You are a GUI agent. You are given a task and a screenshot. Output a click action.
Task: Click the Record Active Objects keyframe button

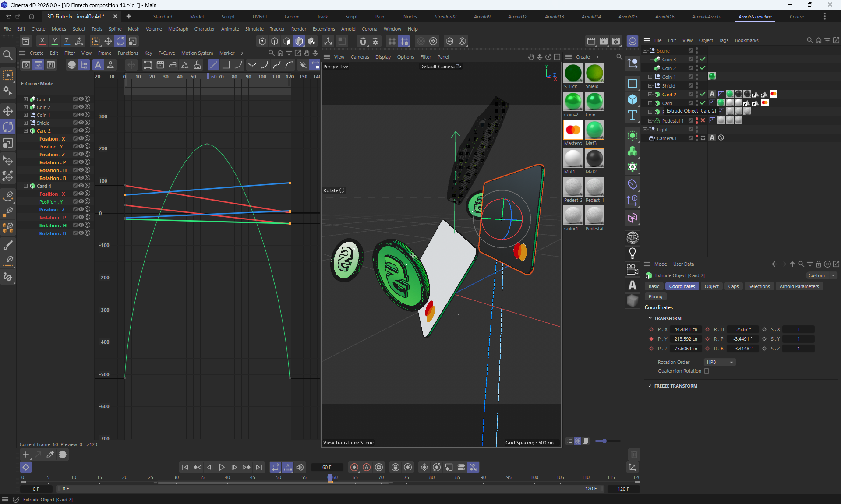point(354,467)
